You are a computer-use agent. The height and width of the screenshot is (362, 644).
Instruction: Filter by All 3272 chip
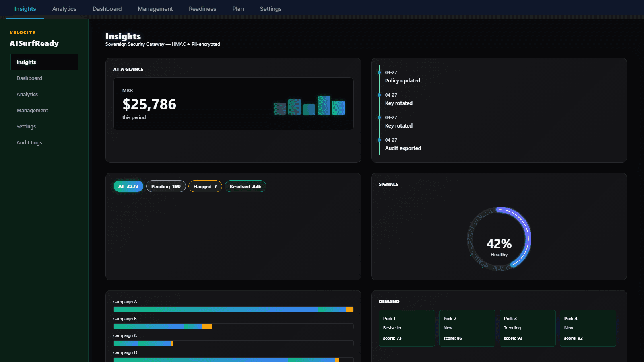(128, 186)
